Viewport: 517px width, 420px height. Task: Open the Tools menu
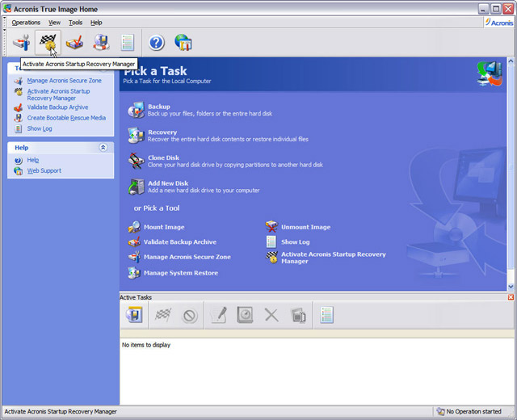75,23
